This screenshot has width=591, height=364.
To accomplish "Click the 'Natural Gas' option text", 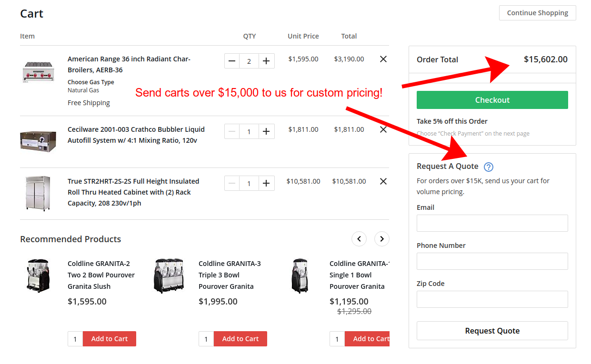I will [83, 90].
